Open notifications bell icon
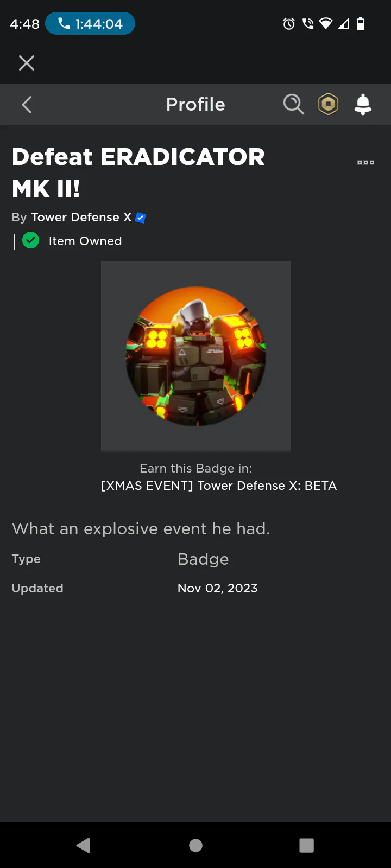The height and width of the screenshot is (868, 391). [x=363, y=104]
